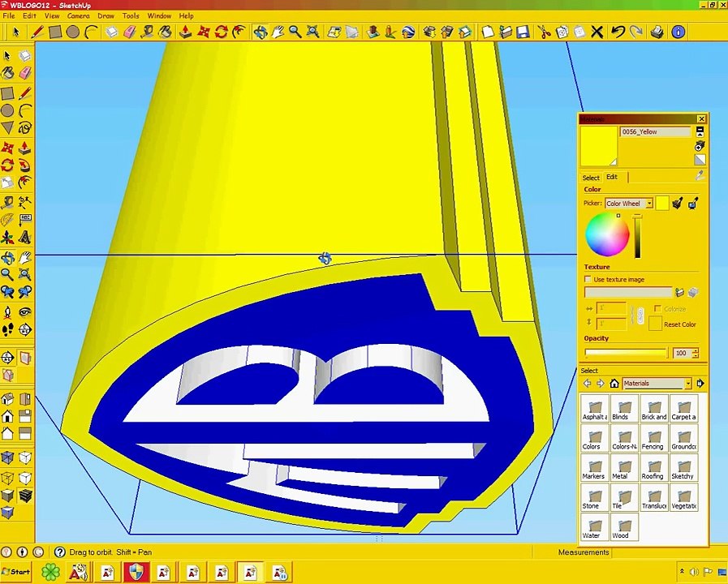Select the Eraser tool in top toolbar
Screen dimensions: 728x584
coord(130,32)
